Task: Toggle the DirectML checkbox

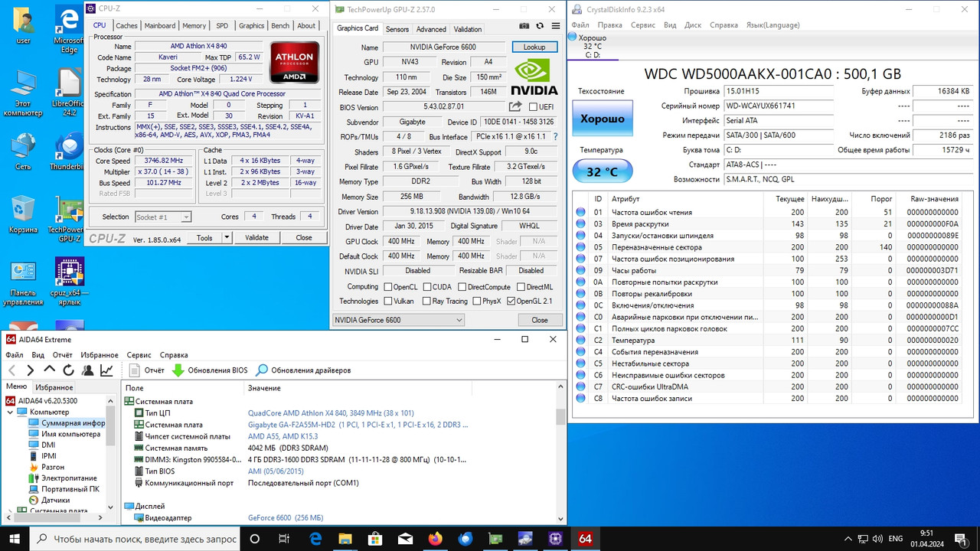Action: [x=521, y=287]
